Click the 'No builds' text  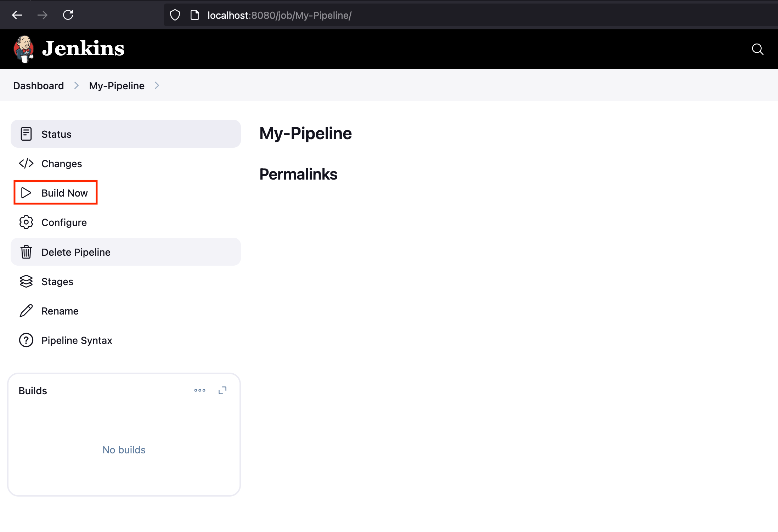(x=124, y=449)
